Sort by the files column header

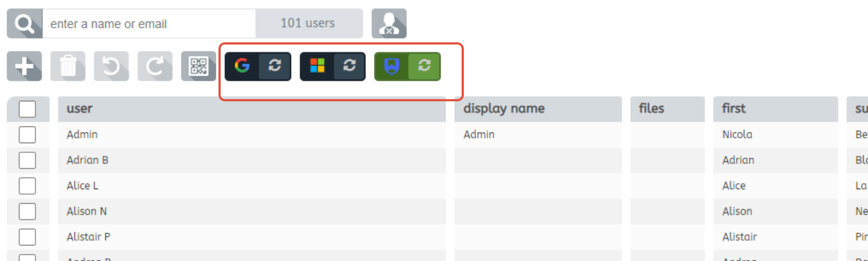(x=667, y=109)
